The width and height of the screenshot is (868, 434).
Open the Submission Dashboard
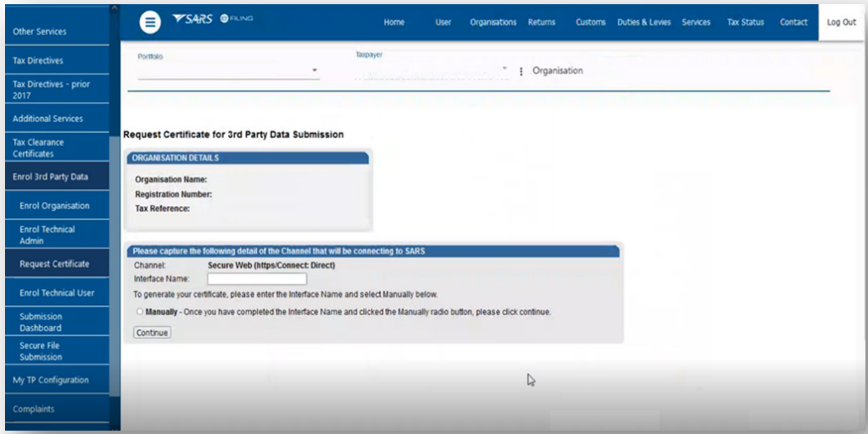coord(57,321)
